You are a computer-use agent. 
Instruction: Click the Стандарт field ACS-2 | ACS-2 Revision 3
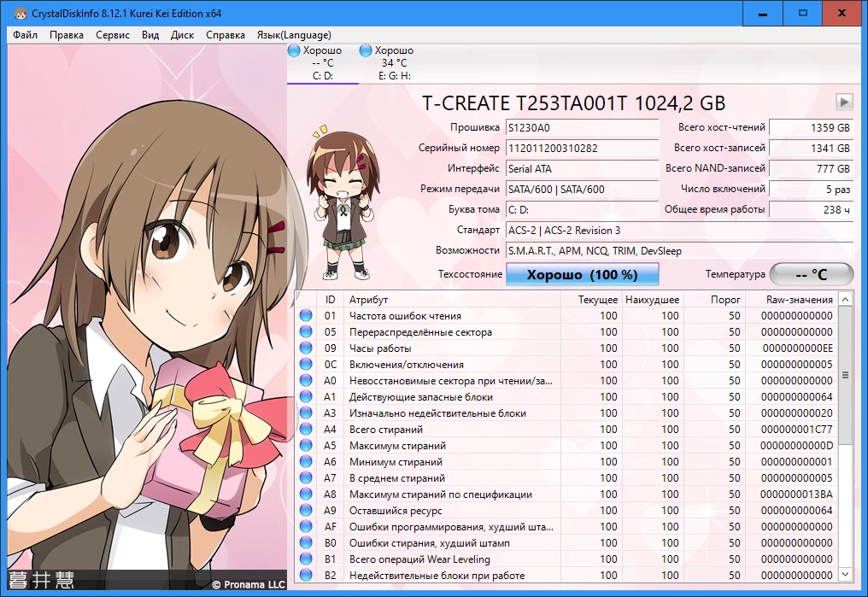coord(680,230)
